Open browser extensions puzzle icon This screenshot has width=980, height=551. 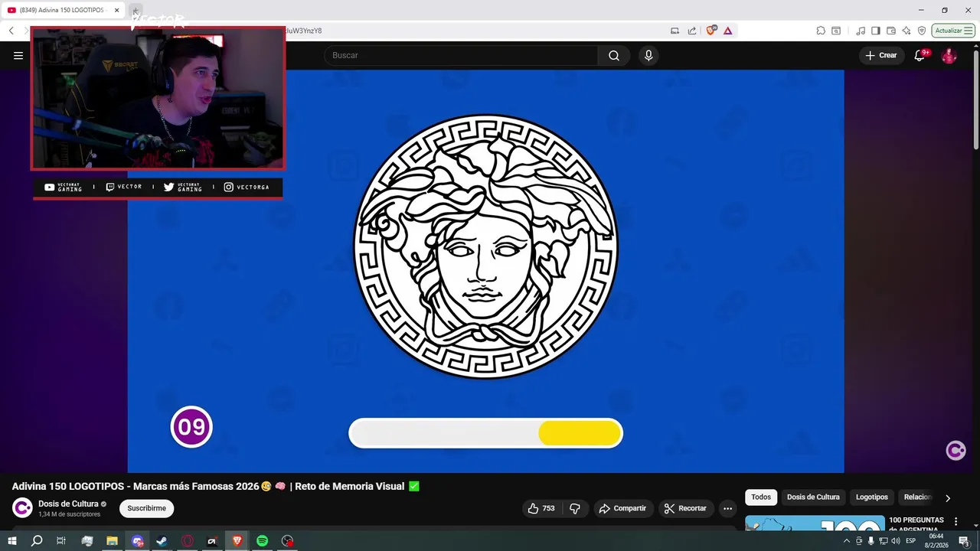pos(821,31)
